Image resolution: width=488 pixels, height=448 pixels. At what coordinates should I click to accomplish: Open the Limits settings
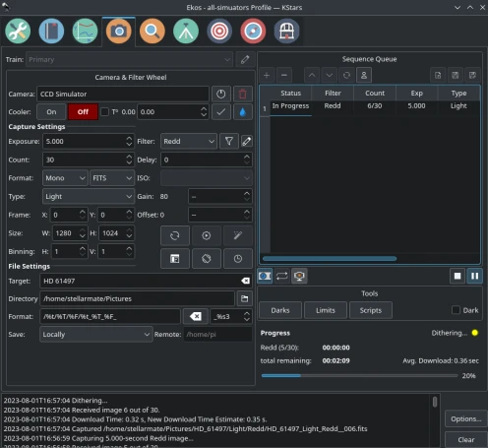click(326, 310)
